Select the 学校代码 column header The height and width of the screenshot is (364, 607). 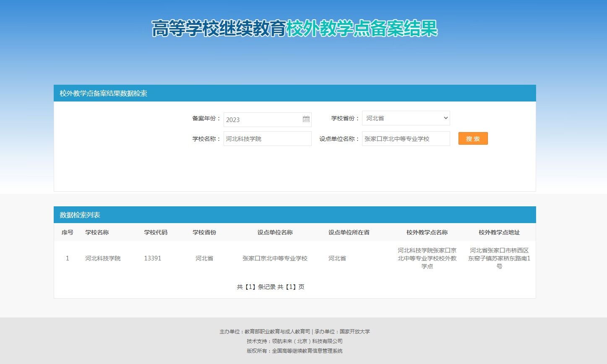pyautogui.click(x=156, y=232)
